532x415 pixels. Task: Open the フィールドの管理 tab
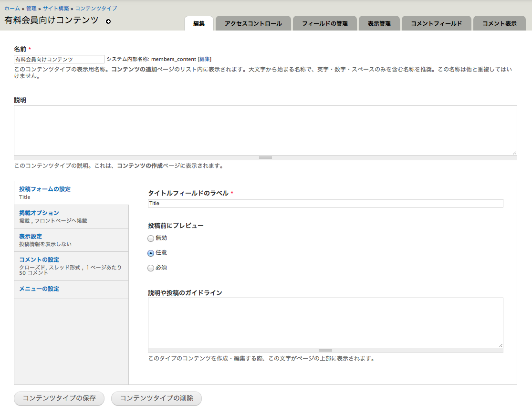click(x=325, y=22)
